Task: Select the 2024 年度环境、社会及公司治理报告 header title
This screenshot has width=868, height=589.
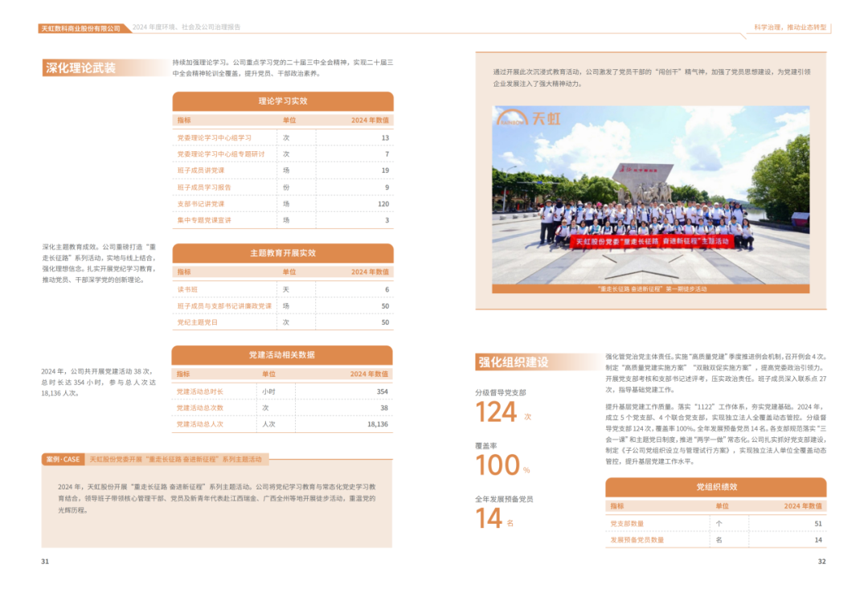Action: [186, 27]
